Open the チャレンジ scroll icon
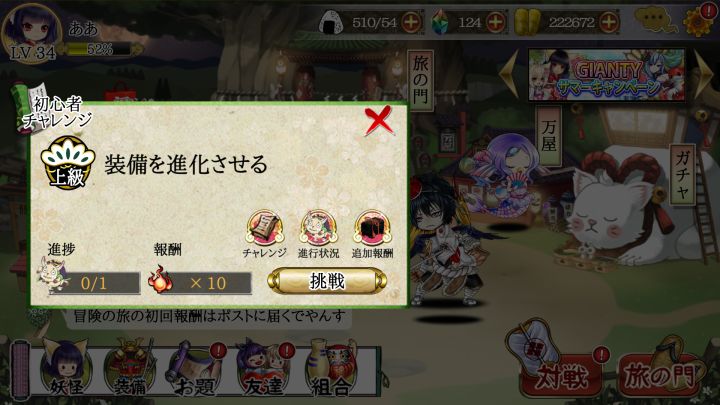The width and height of the screenshot is (720, 405). (x=264, y=234)
